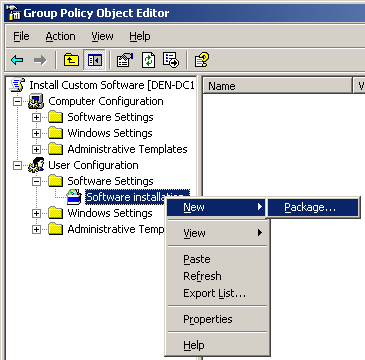Image resolution: width=365 pixels, height=360 pixels.
Task: Choose Paste in the context menu
Action: click(217, 259)
